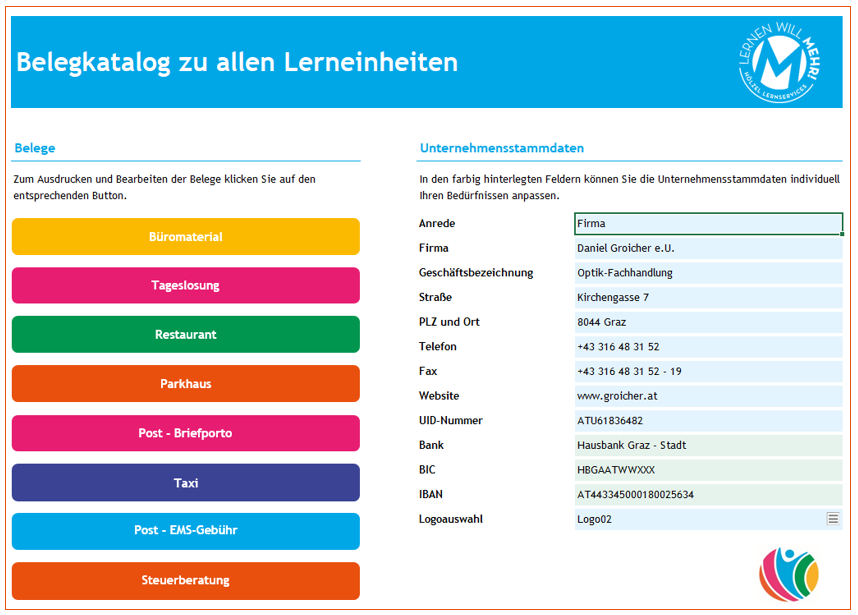Click the BIC label
858x615 pixels.
coord(427,469)
